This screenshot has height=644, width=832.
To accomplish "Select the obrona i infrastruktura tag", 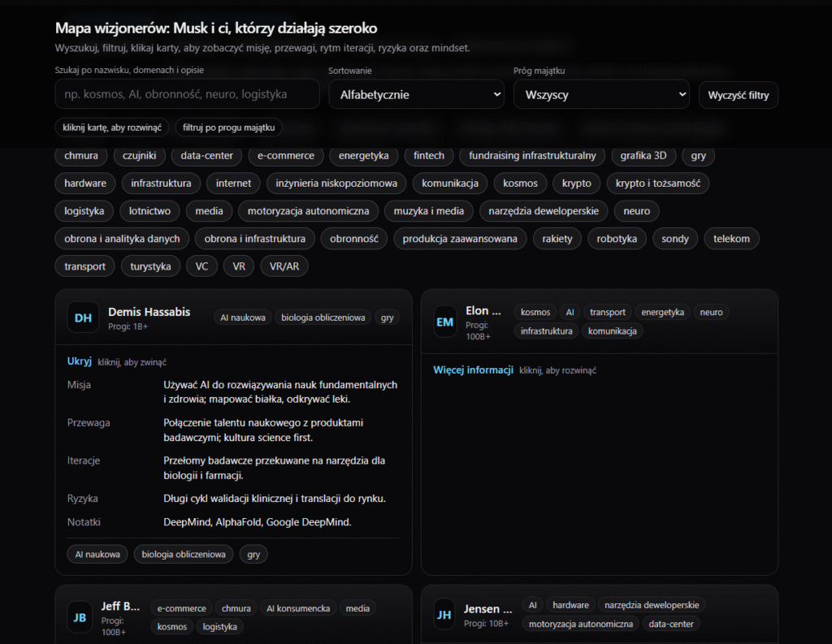I will [254, 239].
